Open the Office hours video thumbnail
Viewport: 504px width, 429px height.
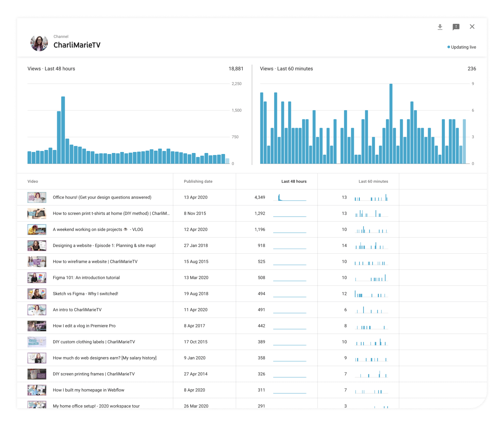(37, 197)
